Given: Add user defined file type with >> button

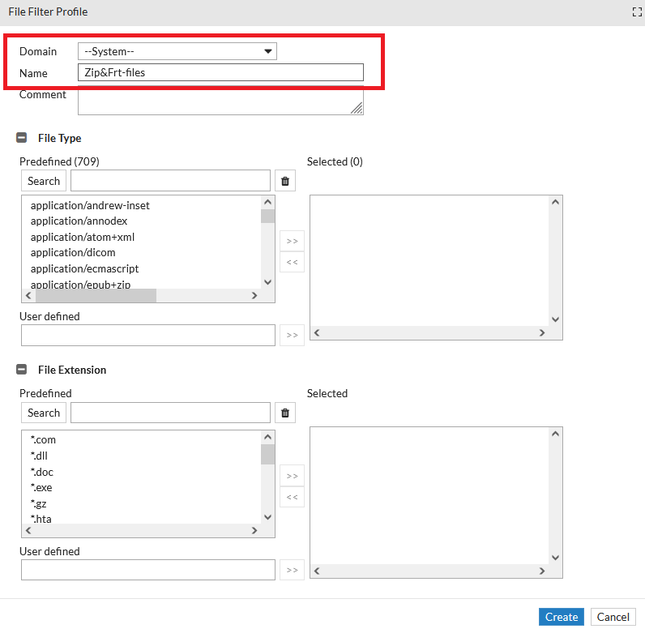Looking at the screenshot, I should [x=292, y=335].
